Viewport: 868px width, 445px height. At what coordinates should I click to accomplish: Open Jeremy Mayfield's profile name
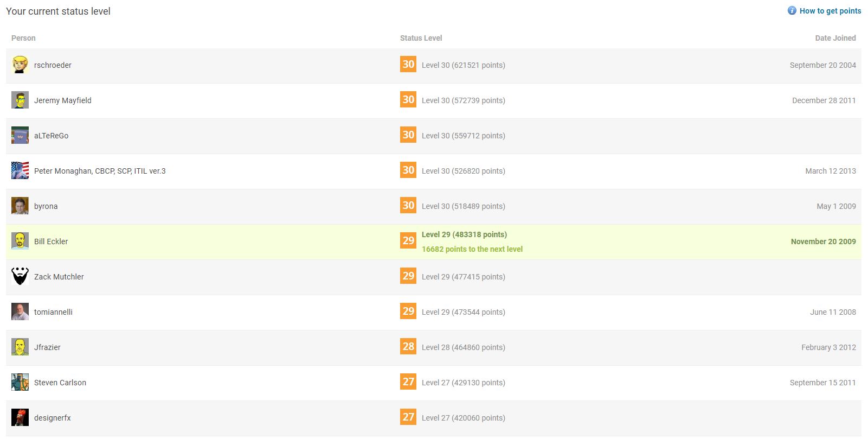pyautogui.click(x=63, y=100)
